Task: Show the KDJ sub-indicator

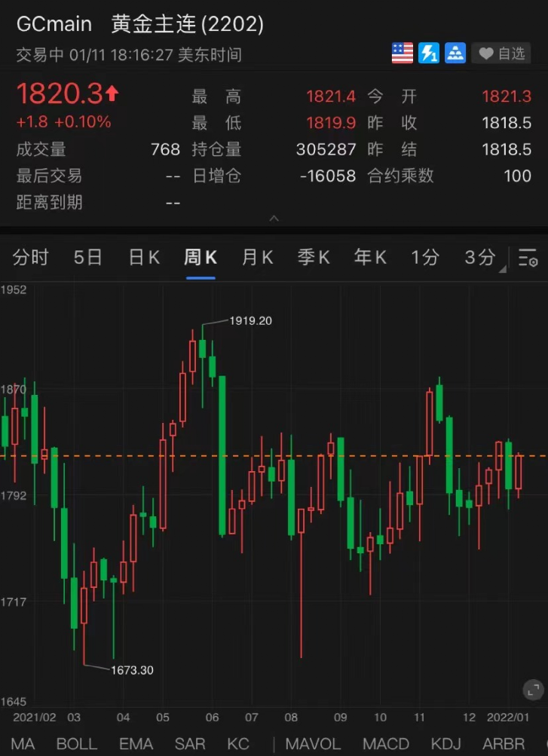Action: (445, 743)
